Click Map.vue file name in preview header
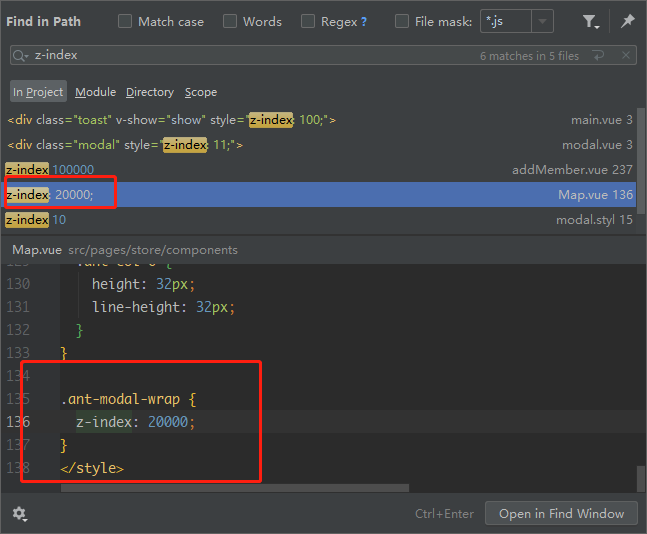The image size is (647, 534). (37, 250)
